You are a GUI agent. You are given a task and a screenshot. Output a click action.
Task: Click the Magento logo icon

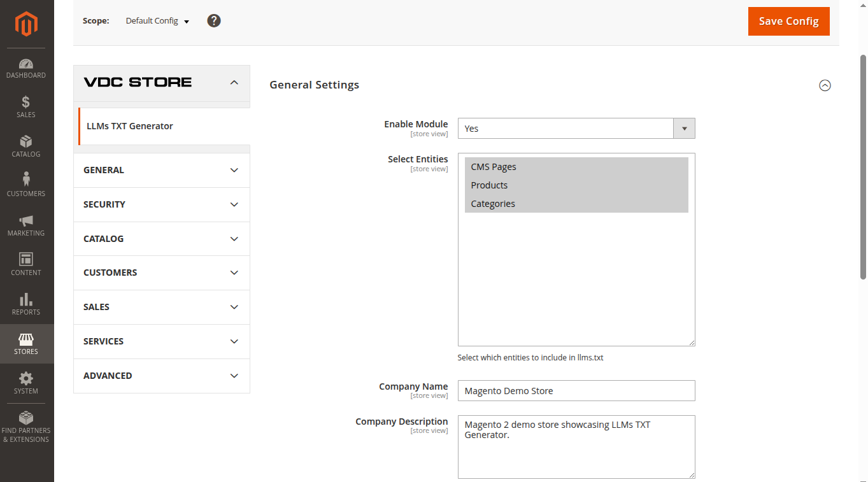pos(27,24)
